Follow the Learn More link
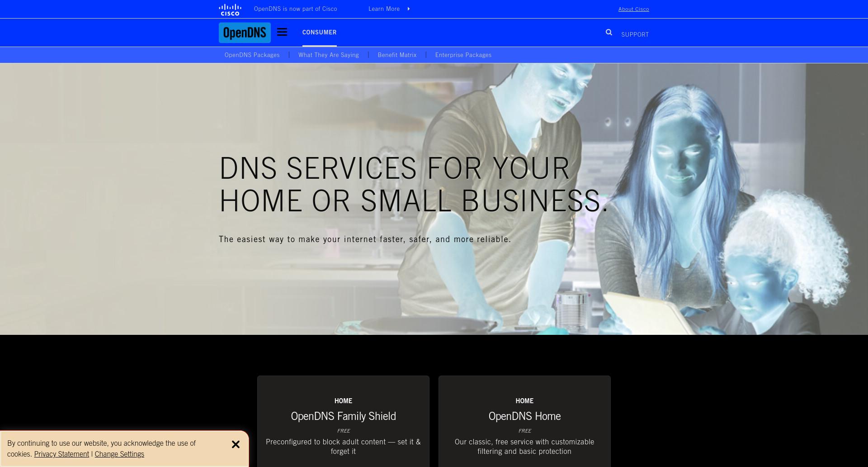This screenshot has width=868, height=467. click(384, 9)
